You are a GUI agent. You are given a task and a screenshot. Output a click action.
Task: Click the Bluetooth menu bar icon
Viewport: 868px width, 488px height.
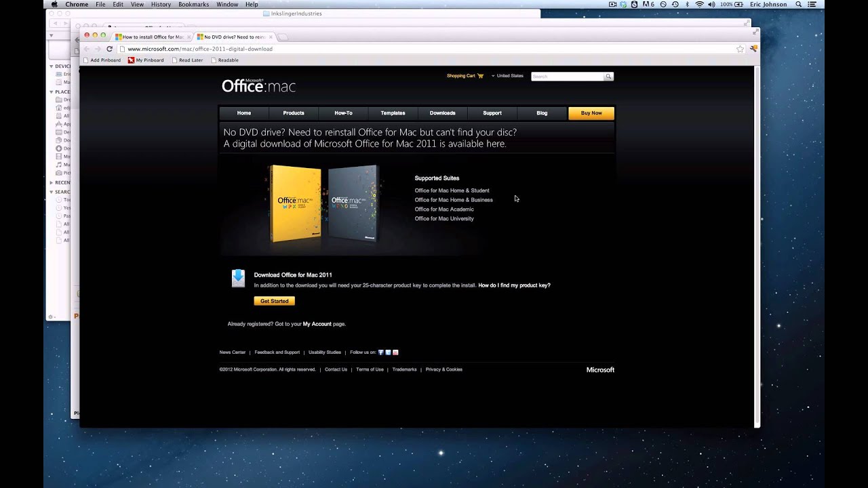(687, 4)
